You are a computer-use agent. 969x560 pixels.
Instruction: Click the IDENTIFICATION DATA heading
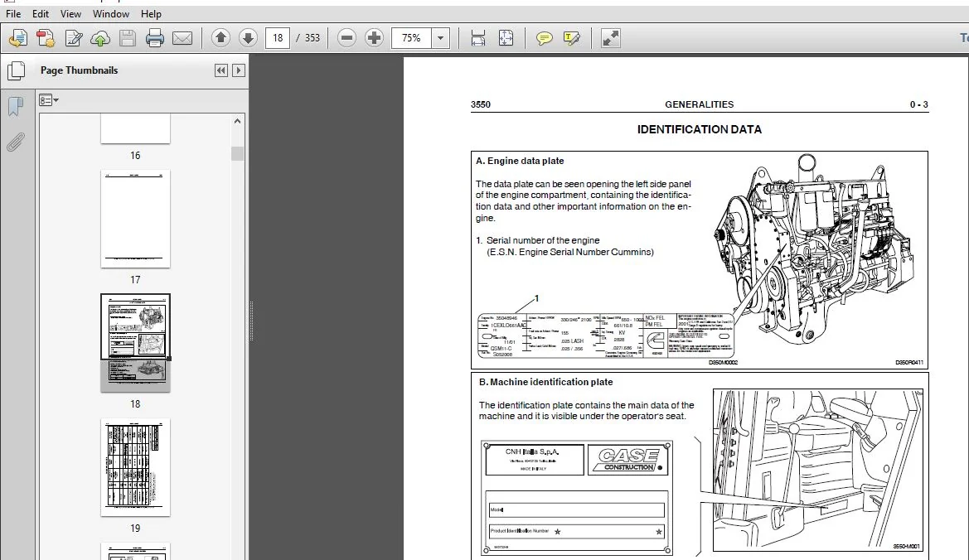pos(699,130)
